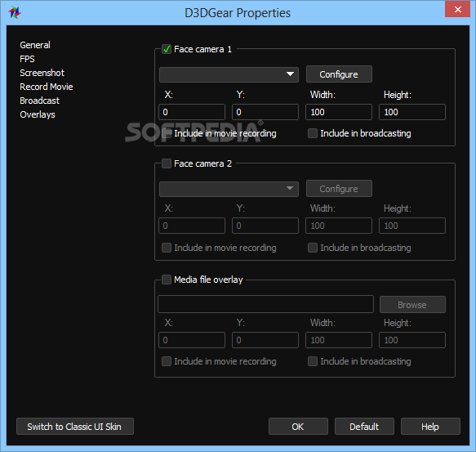This screenshot has height=452, width=476.
Task: Click Configure button for Face camera 1
Action: coord(339,74)
